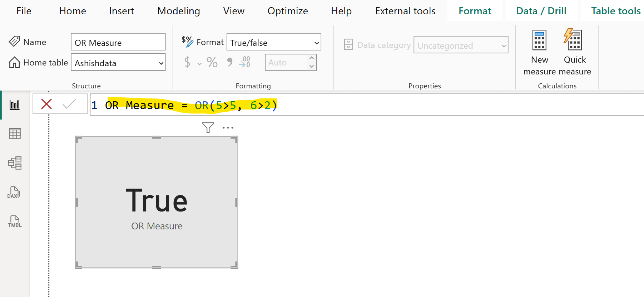
Task: Cancel formula edit with red X
Action: point(46,104)
